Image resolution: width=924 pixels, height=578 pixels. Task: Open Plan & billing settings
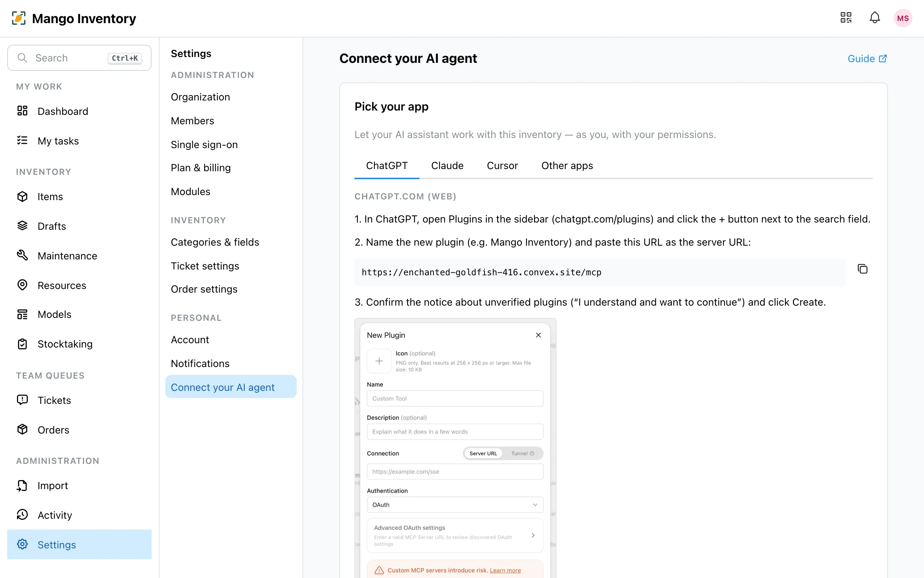[x=201, y=168]
